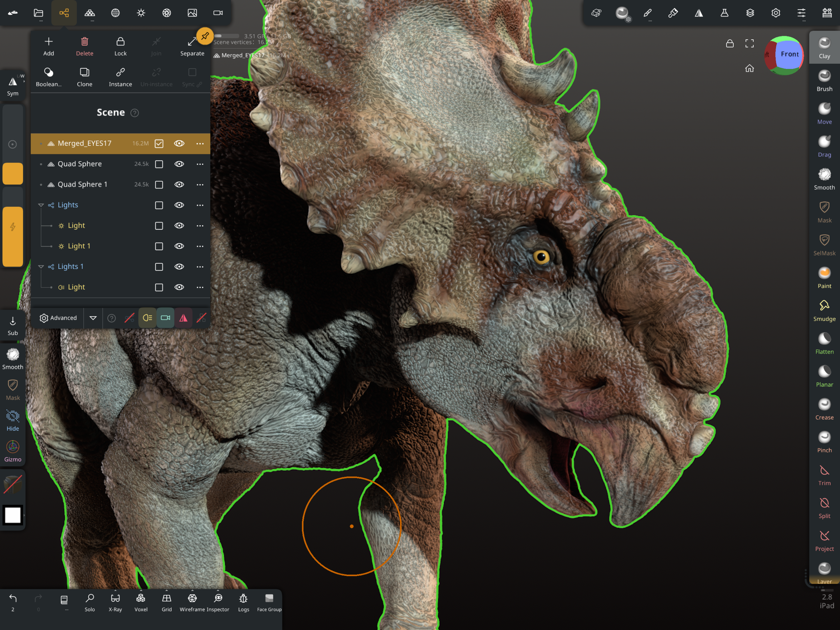Select the Smudge tool

coord(824,311)
